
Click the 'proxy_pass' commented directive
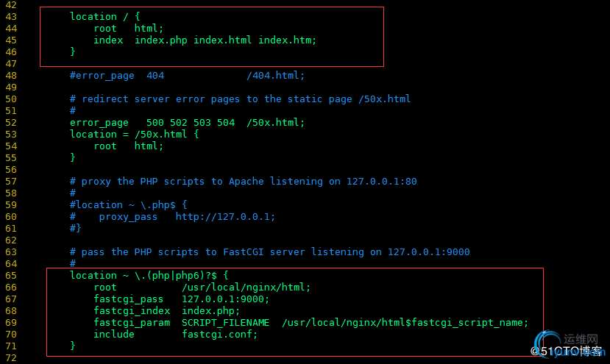point(128,217)
